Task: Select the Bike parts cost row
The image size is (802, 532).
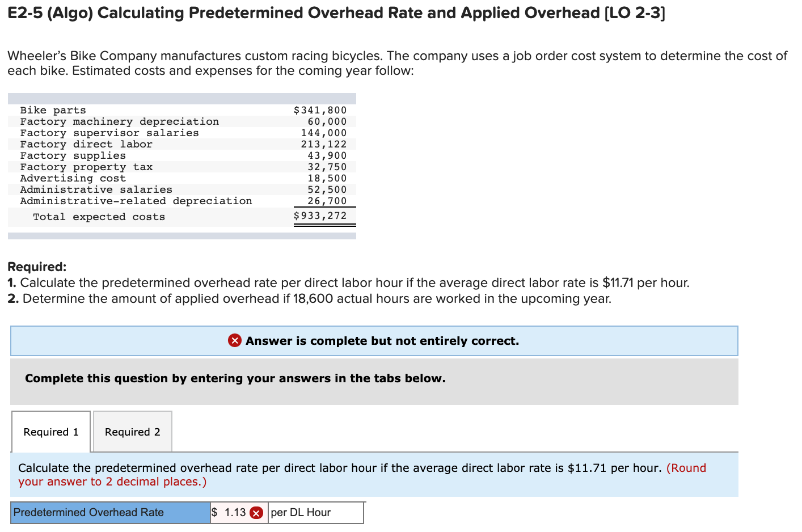Action: tap(182, 110)
